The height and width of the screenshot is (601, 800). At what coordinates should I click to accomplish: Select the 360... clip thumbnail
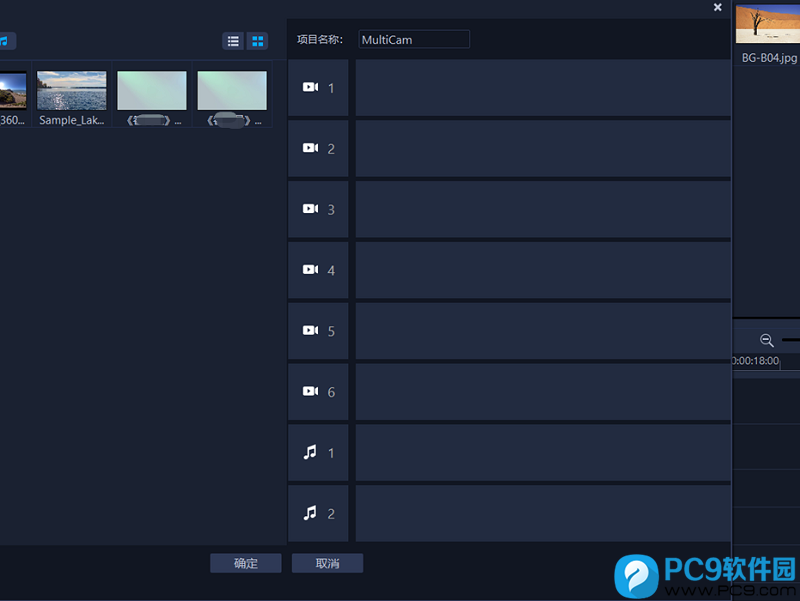(x=13, y=90)
